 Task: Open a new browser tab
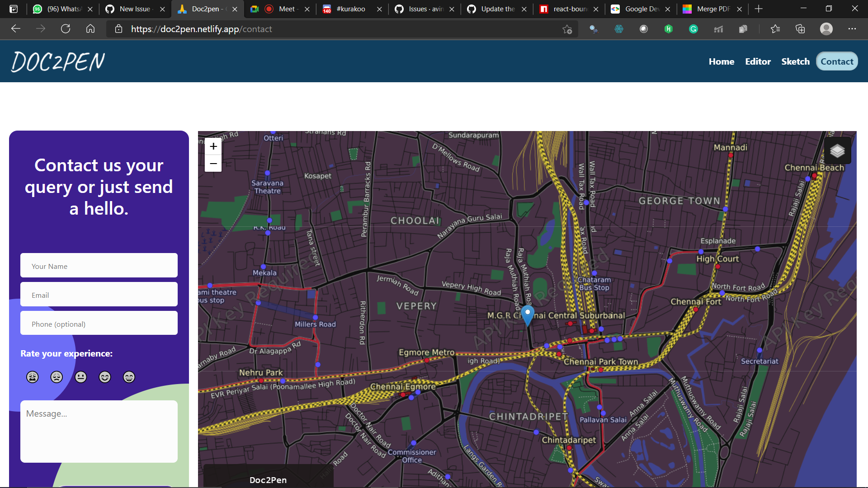tap(759, 9)
